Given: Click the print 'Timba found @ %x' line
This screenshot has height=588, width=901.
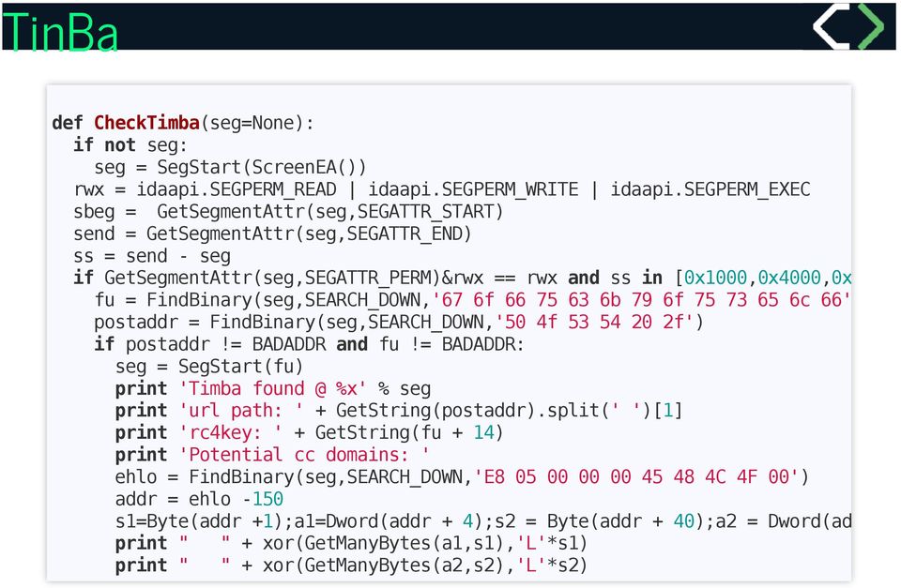Looking at the screenshot, I should point(272,389).
